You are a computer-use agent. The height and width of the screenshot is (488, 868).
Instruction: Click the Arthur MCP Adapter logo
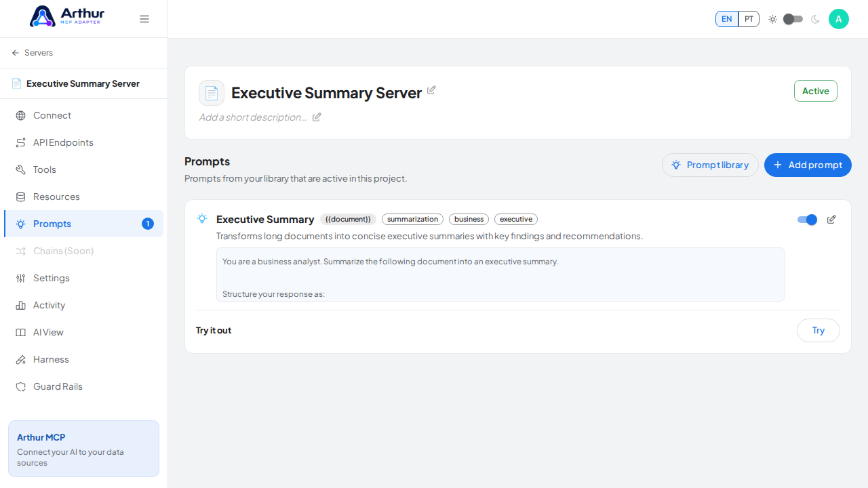(x=67, y=16)
